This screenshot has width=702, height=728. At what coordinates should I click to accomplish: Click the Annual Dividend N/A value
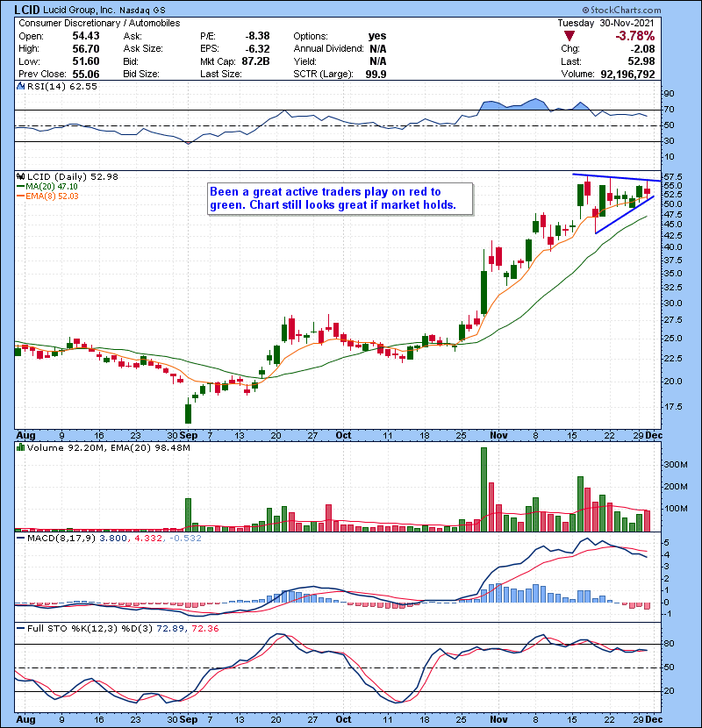[x=377, y=48]
